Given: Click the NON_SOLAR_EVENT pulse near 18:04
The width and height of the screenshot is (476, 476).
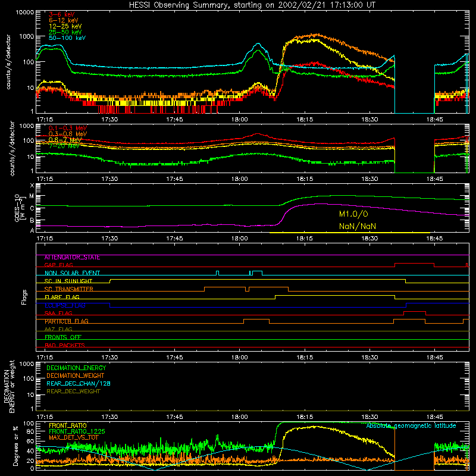Looking at the screenshot, I should [x=258, y=271].
